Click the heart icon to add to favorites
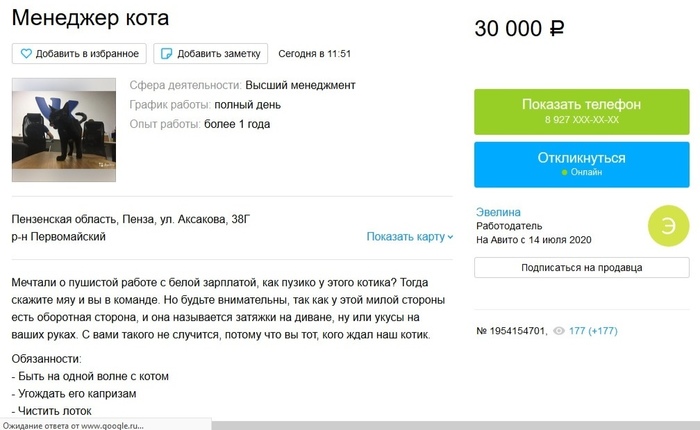This screenshot has width=700, height=430. click(x=26, y=53)
